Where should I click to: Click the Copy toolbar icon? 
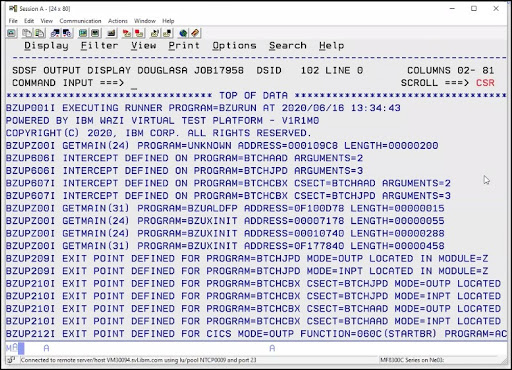(27, 33)
